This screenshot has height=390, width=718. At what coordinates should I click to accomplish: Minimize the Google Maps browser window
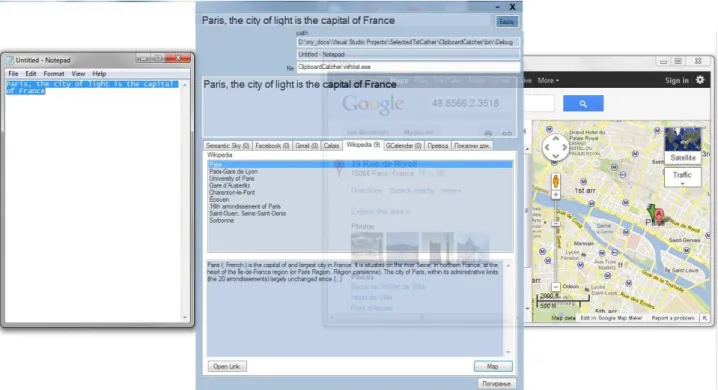coord(663,61)
